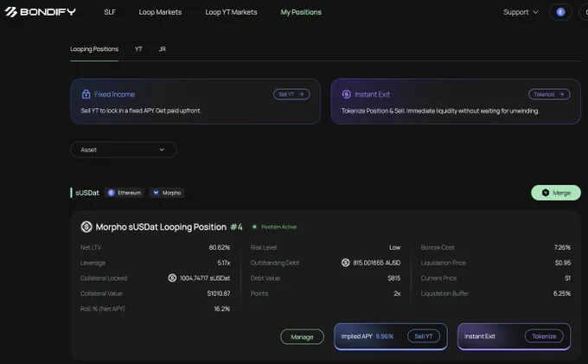Click the Net LTV value 80.62%

click(220, 247)
